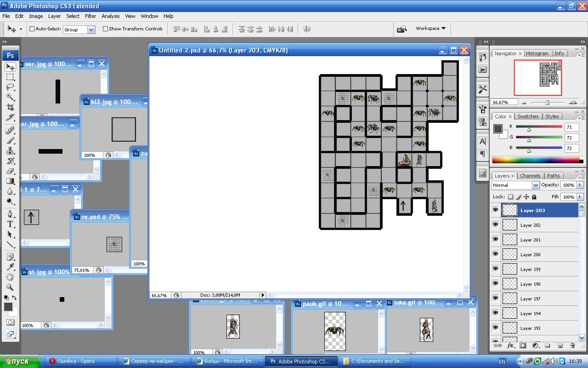Toggle lock transparent pixels

point(510,197)
